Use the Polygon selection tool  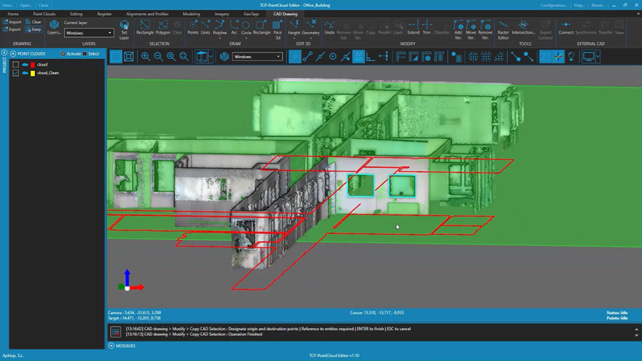pyautogui.click(x=163, y=27)
